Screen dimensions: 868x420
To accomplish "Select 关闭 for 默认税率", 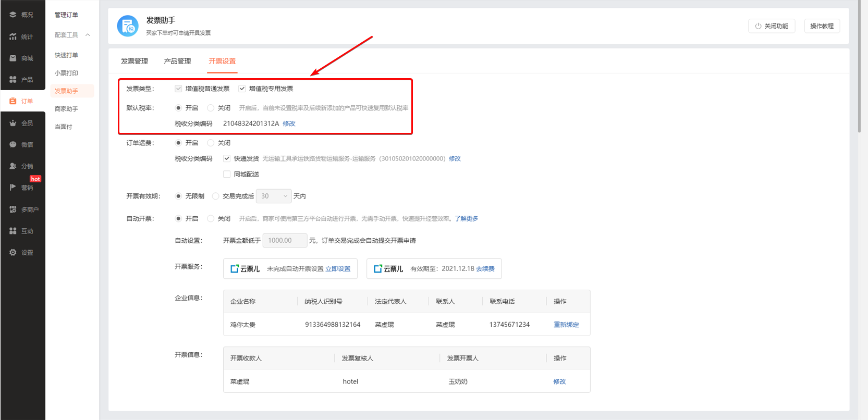I will [x=211, y=108].
